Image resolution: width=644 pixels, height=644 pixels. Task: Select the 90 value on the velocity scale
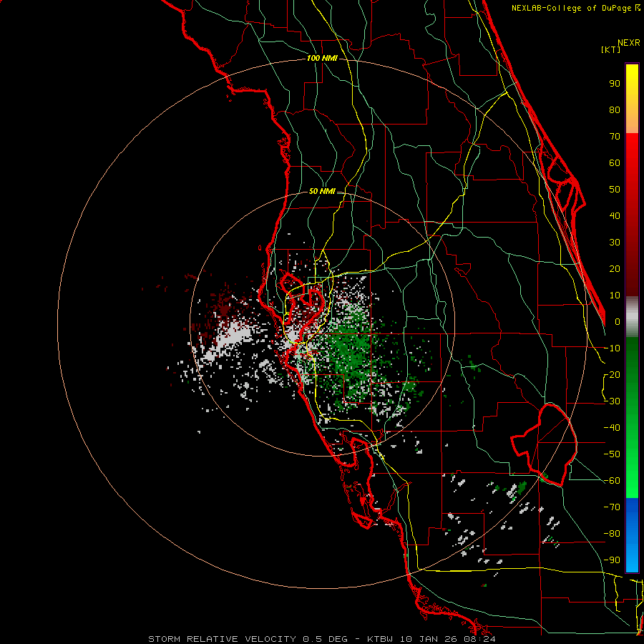point(615,84)
